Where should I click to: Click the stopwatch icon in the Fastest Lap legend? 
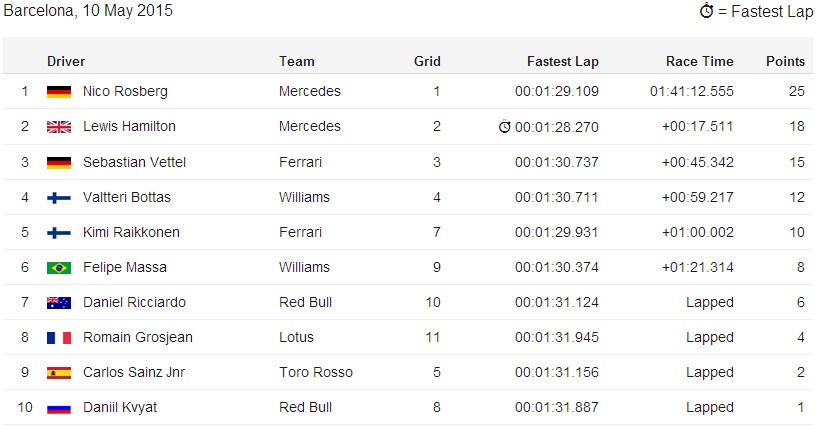coord(706,11)
